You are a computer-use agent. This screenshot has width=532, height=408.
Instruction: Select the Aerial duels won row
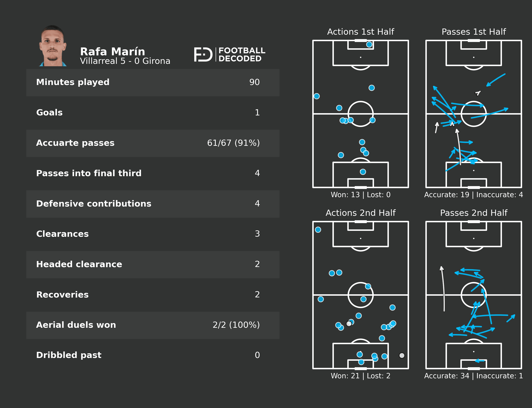[x=153, y=325]
